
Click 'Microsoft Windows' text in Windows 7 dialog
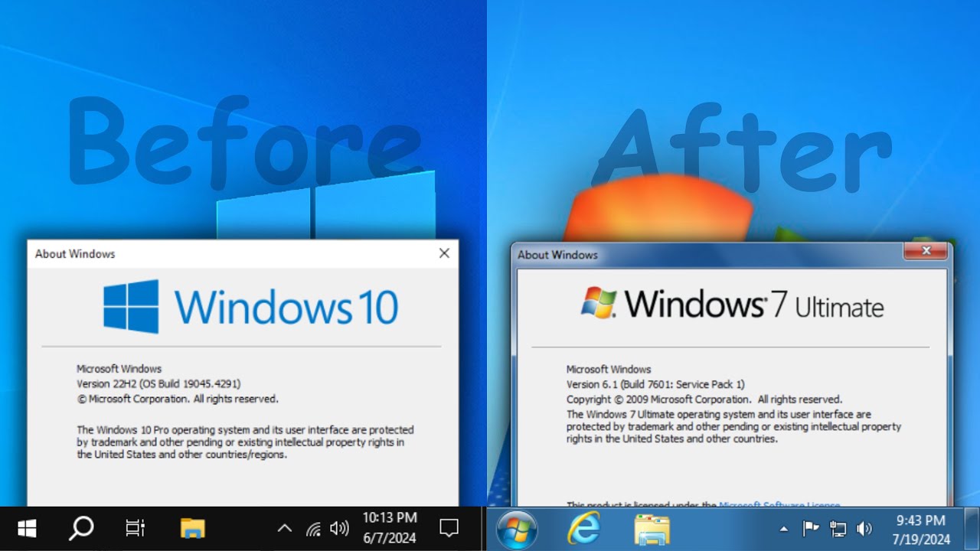click(x=609, y=369)
